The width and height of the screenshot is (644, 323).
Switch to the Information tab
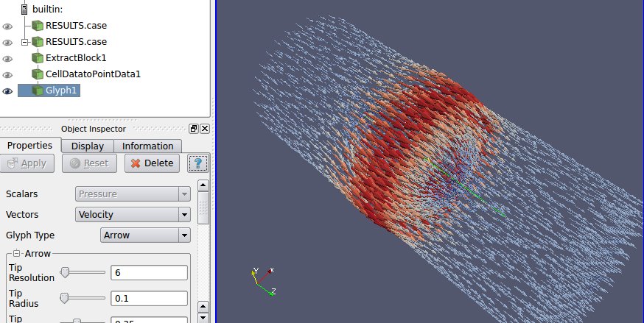coord(147,146)
